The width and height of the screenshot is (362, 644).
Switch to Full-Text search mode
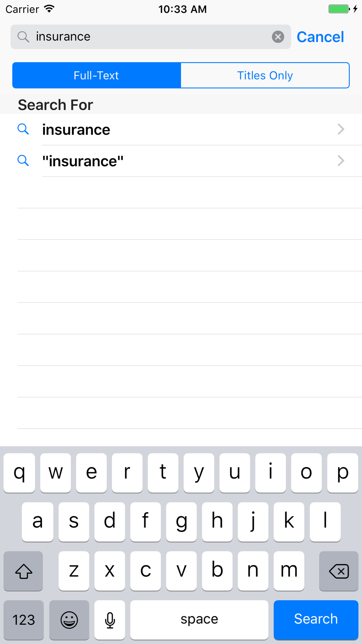(96, 75)
